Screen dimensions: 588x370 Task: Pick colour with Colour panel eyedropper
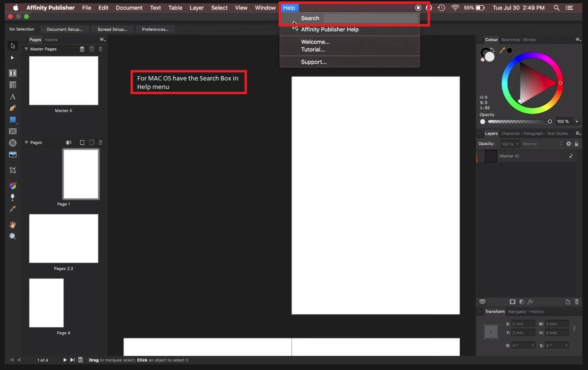pos(502,50)
